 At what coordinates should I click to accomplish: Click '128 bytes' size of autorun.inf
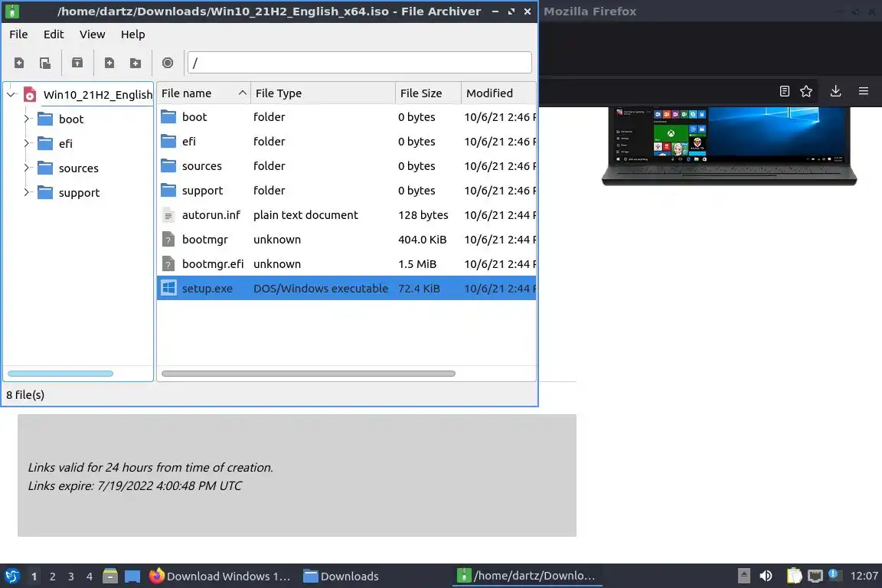423,215
